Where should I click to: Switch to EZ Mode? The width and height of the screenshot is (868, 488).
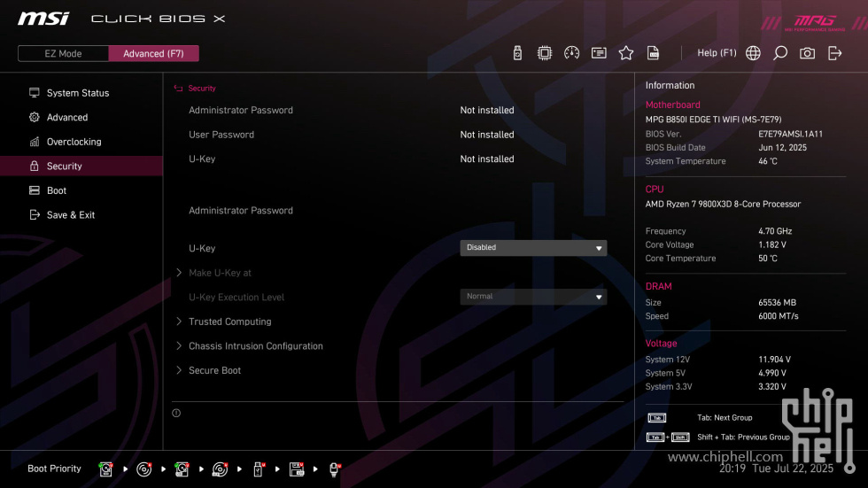click(63, 54)
